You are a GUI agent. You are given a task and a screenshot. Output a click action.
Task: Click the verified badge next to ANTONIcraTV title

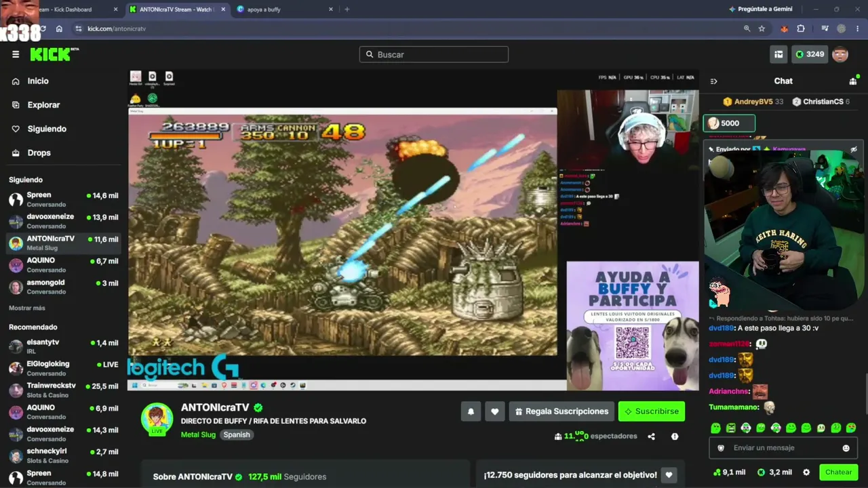tap(258, 407)
